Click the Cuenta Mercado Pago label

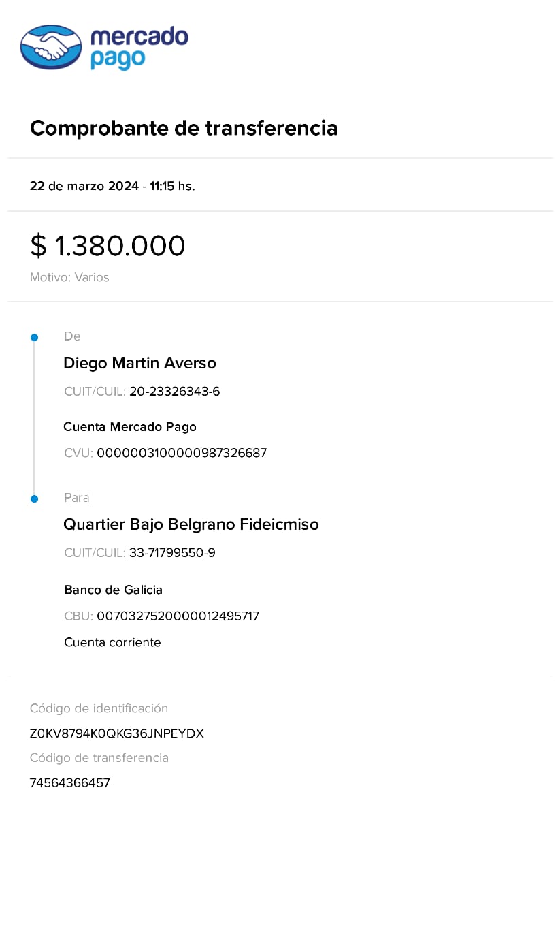(x=130, y=427)
